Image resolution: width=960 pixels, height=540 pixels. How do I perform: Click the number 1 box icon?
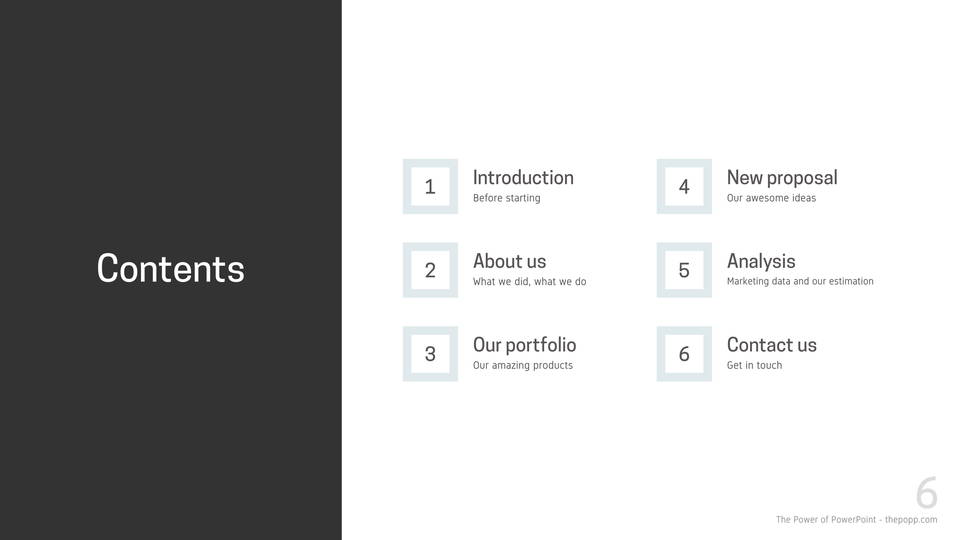click(x=430, y=186)
